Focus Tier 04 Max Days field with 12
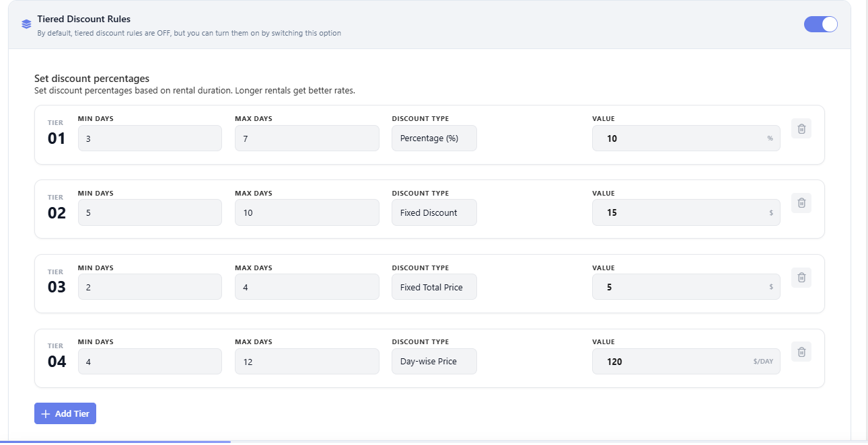Viewport: 868px width, 445px height. 307,361
